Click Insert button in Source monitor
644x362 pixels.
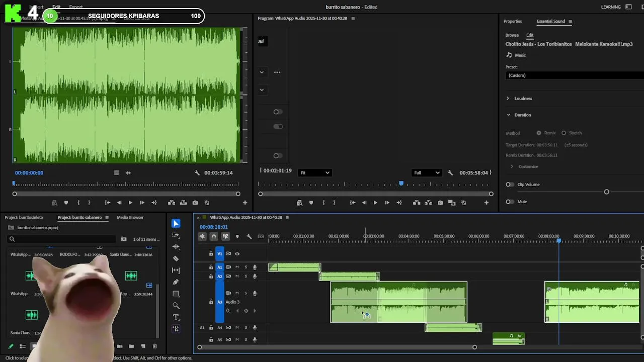pos(172,203)
